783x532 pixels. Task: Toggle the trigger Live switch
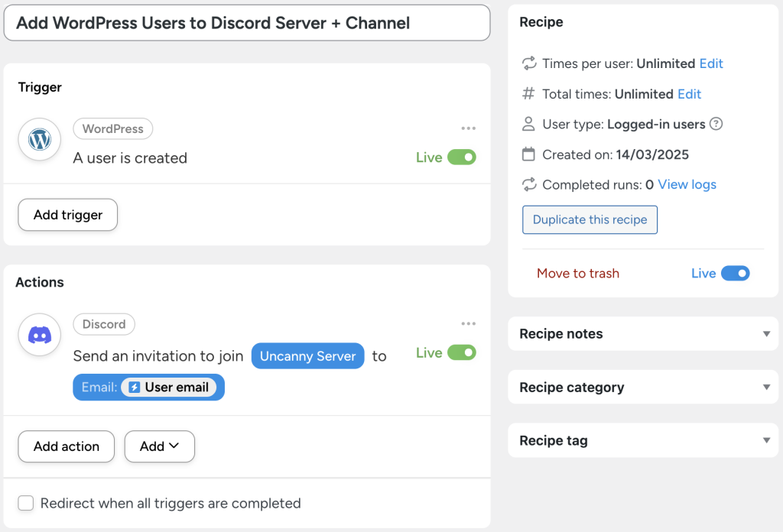(x=463, y=157)
